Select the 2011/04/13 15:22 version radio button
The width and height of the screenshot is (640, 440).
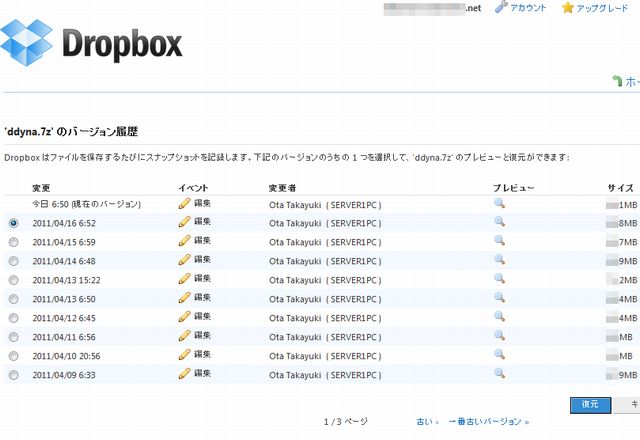pos(13,280)
